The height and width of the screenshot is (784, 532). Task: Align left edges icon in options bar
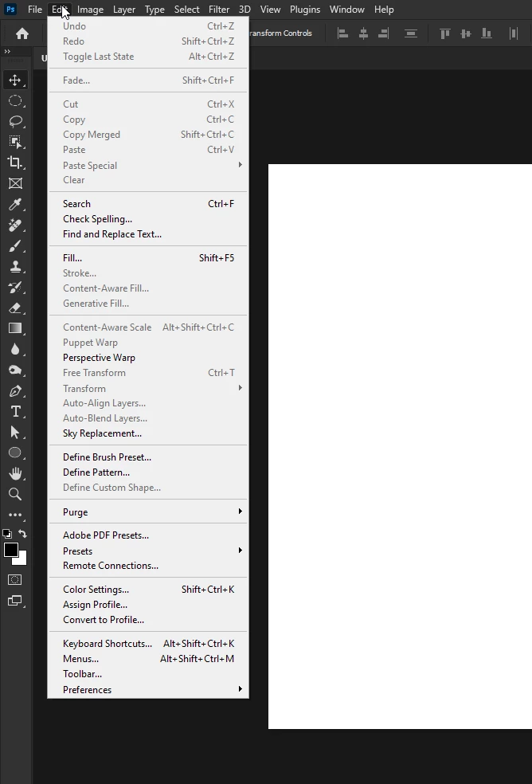[x=342, y=33]
